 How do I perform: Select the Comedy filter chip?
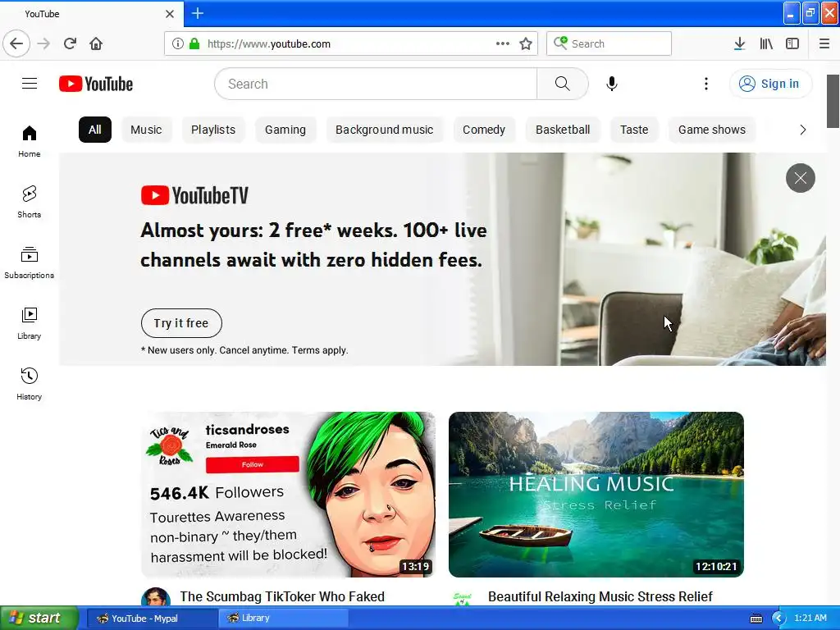pos(484,130)
